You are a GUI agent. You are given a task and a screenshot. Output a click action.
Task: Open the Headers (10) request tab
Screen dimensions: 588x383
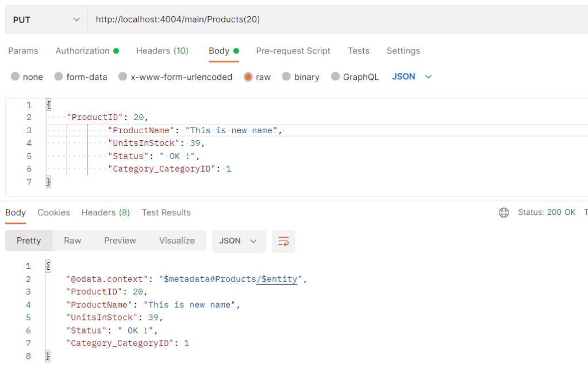[x=162, y=51]
